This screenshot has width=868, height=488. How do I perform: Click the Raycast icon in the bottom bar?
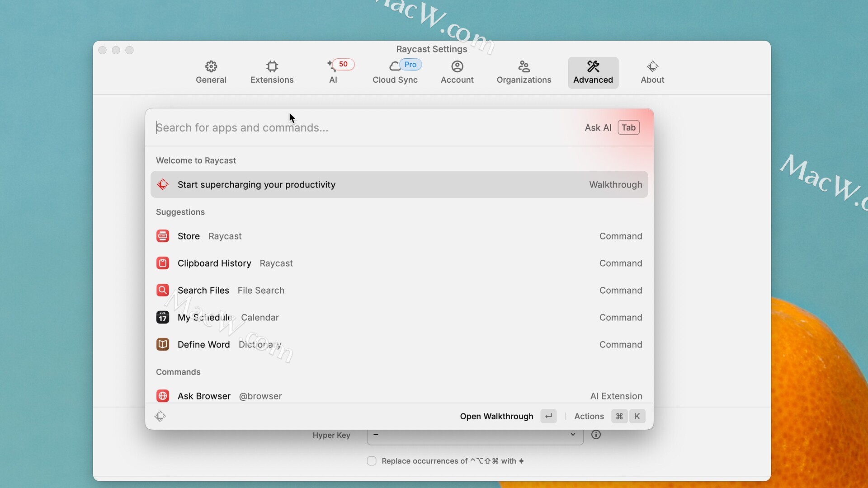pyautogui.click(x=160, y=416)
